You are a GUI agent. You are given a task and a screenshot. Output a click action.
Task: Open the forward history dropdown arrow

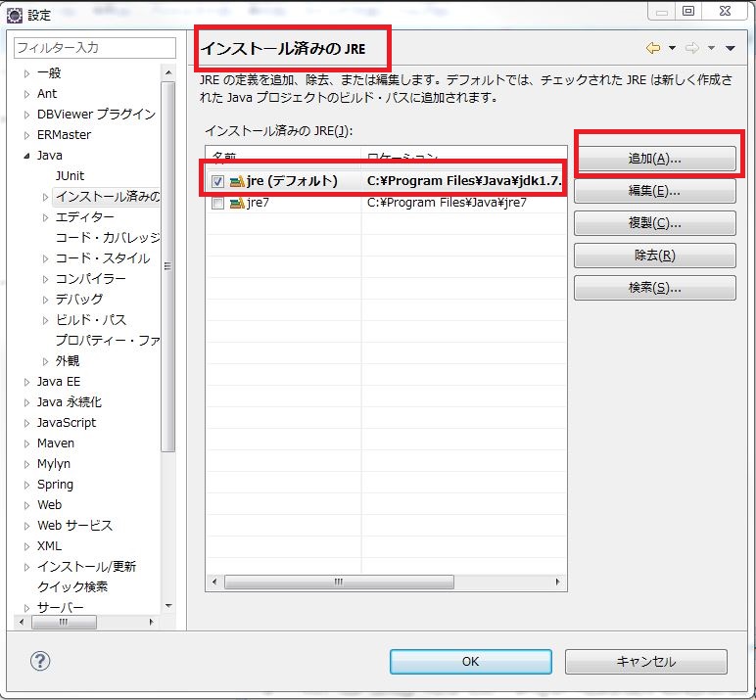point(711,48)
